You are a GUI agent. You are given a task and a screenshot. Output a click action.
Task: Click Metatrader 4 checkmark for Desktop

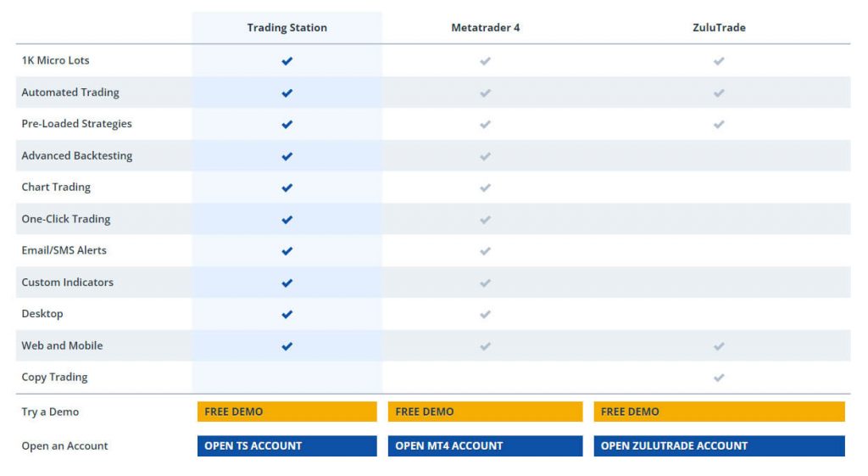coord(485,315)
